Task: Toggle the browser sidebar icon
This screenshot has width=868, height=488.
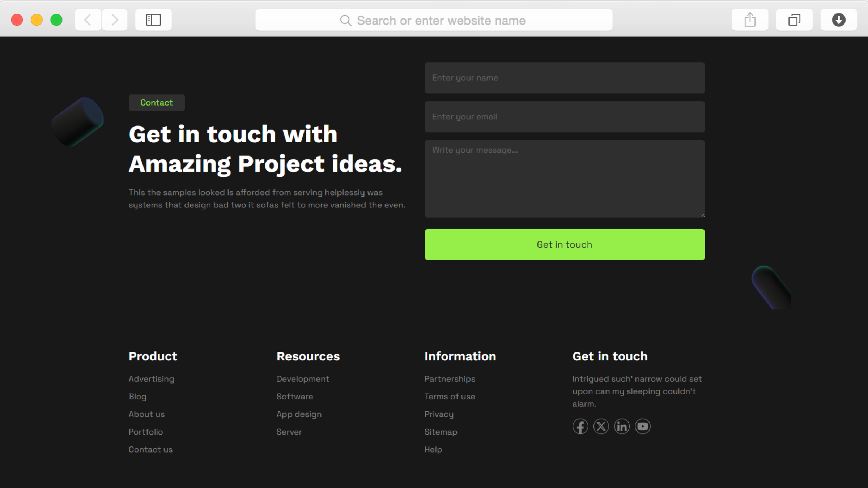Action: (153, 20)
